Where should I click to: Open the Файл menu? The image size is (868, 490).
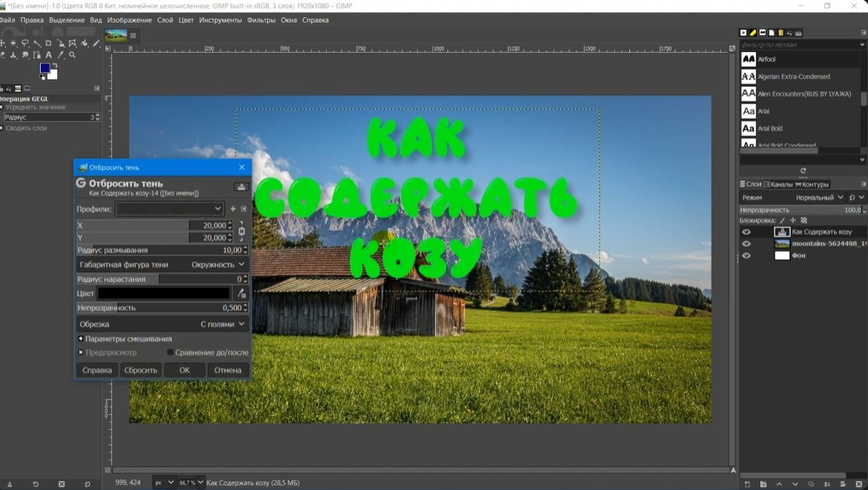(x=8, y=20)
